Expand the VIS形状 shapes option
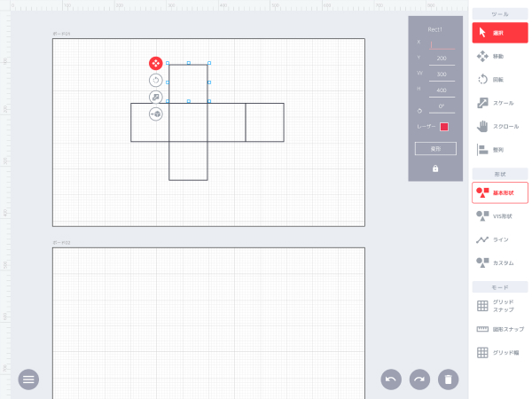 click(x=499, y=215)
